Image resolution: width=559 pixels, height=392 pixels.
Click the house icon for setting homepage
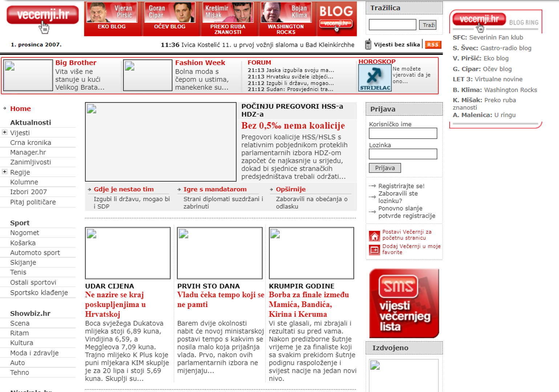[x=374, y=236]
